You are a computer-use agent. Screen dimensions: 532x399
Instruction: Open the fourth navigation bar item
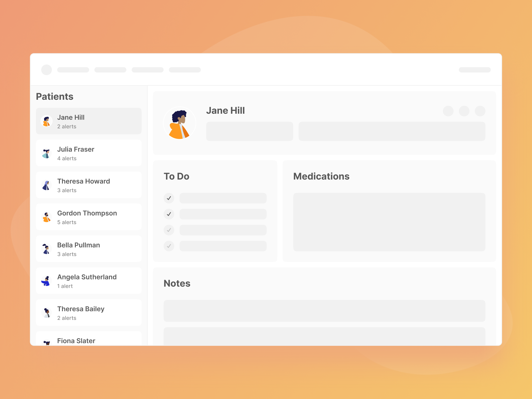[185, 70]
